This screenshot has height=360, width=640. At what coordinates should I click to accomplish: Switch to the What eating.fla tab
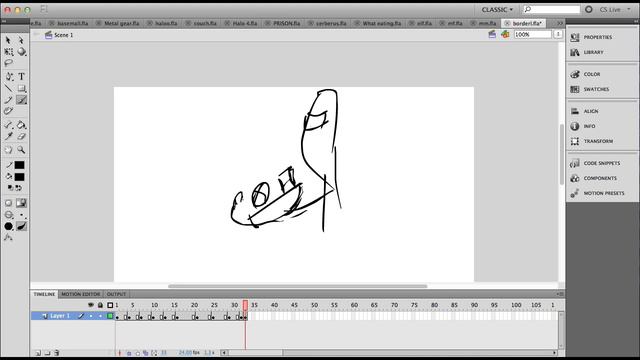point(382,23)
